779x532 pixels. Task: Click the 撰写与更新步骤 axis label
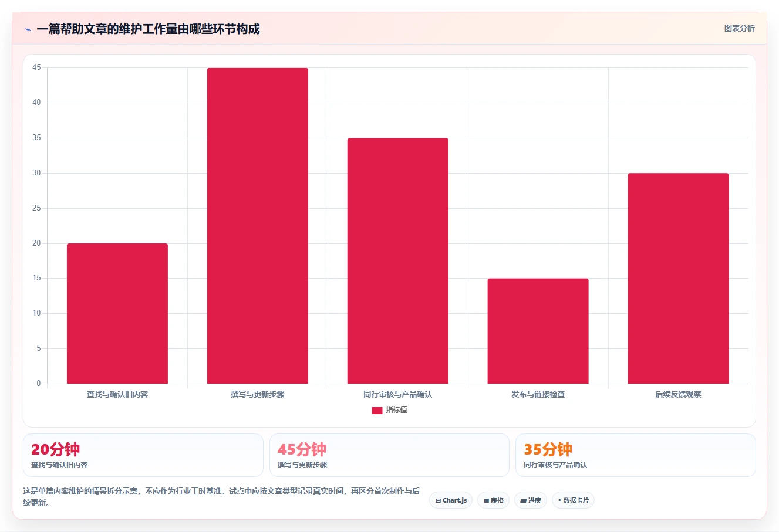pos(258,394)
